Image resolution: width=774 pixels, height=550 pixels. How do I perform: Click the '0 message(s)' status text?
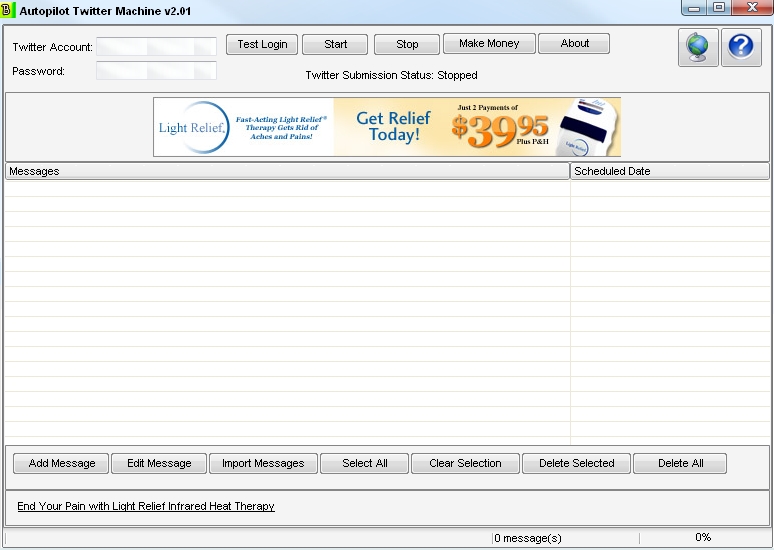(x=528, y=538)
